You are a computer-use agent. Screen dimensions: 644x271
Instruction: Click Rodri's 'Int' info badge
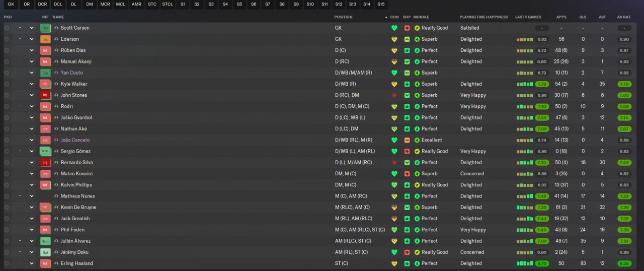(x=45, y=107)
